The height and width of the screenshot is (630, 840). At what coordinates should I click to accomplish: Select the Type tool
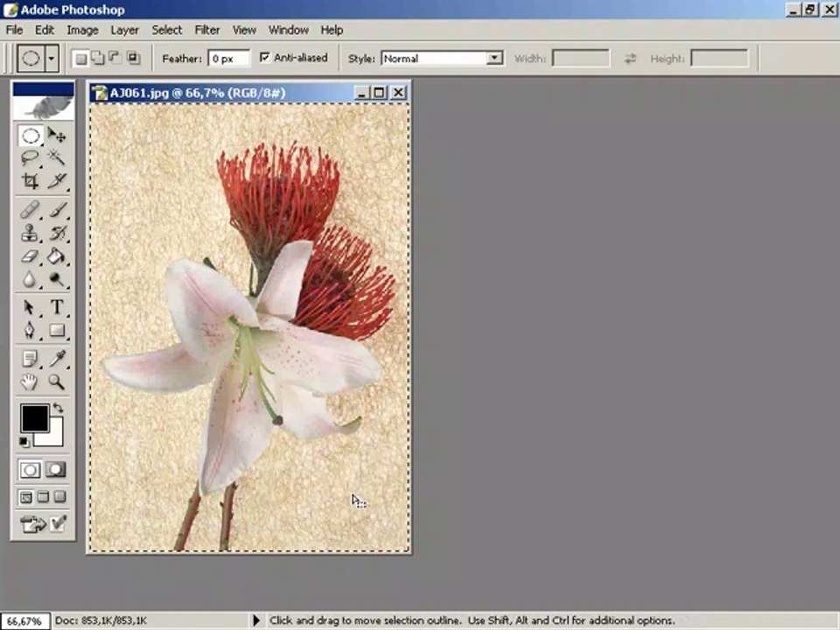(57, 307)
